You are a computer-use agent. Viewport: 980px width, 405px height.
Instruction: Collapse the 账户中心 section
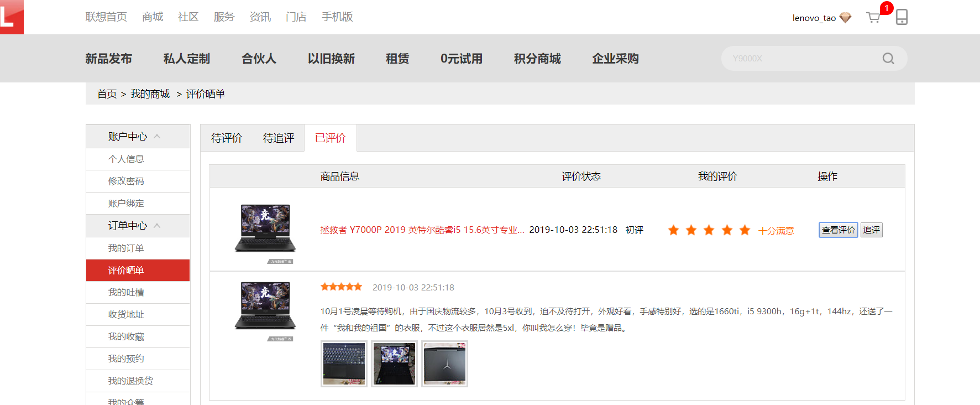coord(157,136)
